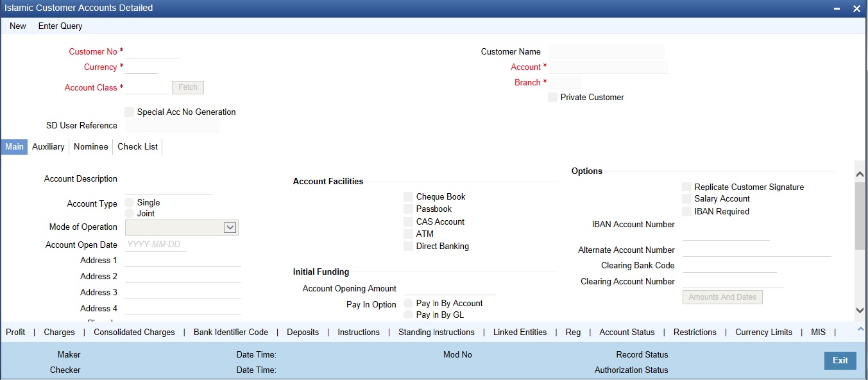Screen dimensions: 868x380
Task: Click the Address 1 field
Action: tap(183, 260)
